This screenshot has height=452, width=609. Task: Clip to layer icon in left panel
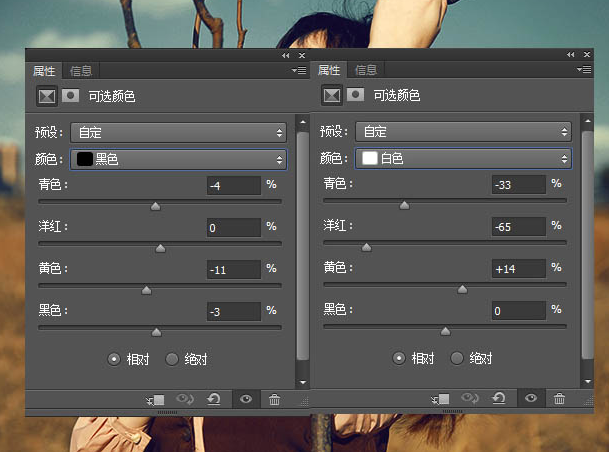[x=156, y=400]
